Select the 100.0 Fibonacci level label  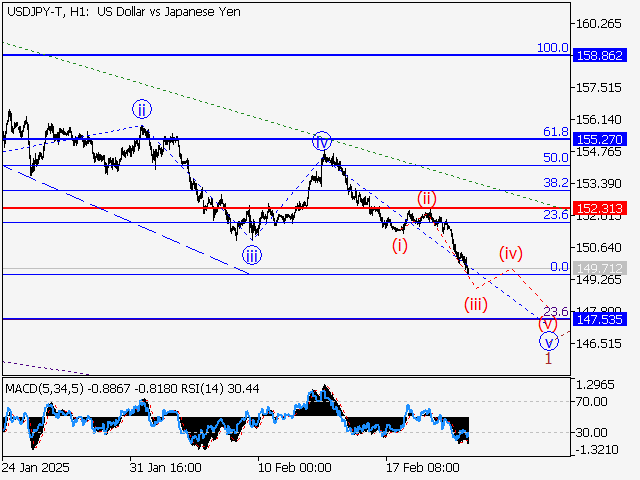(x=552, y=48)
